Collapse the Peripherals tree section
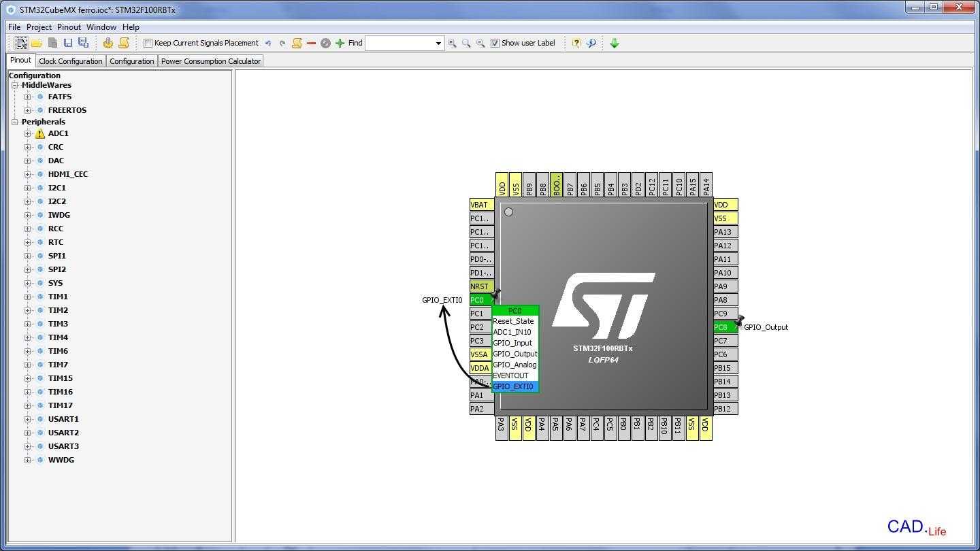The image size is (980, 551). tap(14, 122)
